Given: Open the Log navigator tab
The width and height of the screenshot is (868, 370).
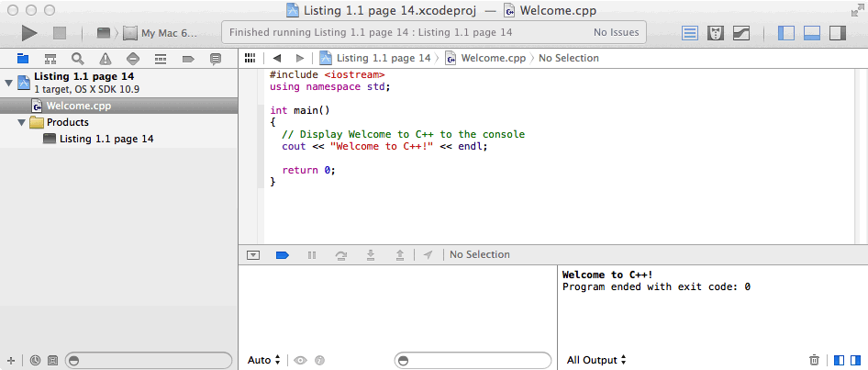Looking at the screenshot, I should [x=216, y=58].
